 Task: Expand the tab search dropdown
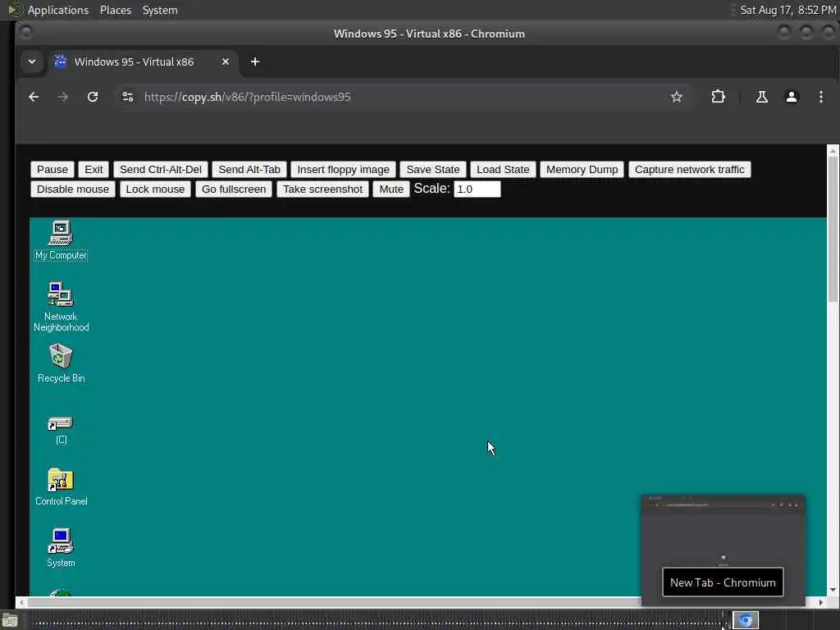[32, 62]
